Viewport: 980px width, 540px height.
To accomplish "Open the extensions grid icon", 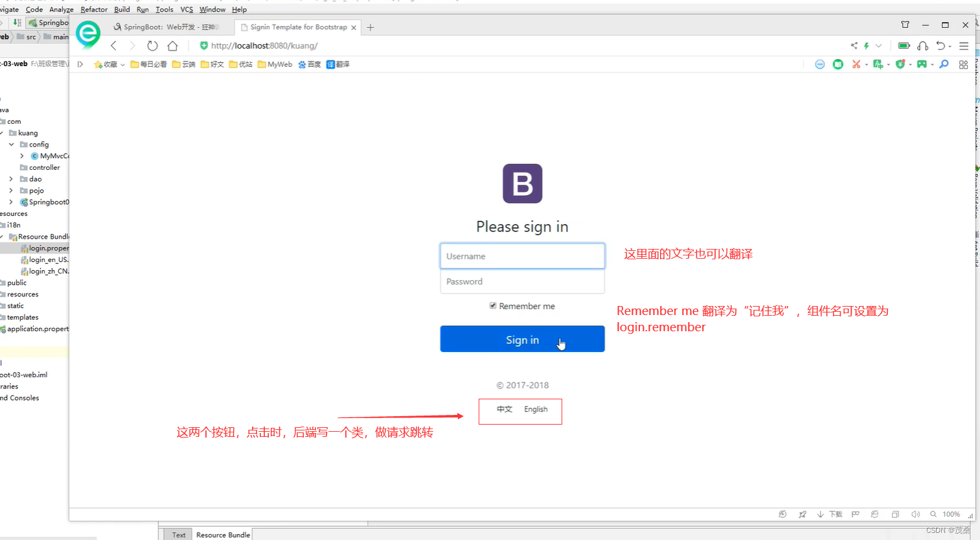I will [964, 64].
